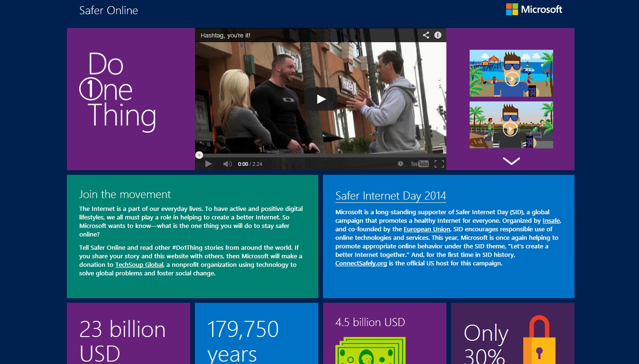Click the Safer Online site title
Screen dimensions: 639x364
coord(109,10)
